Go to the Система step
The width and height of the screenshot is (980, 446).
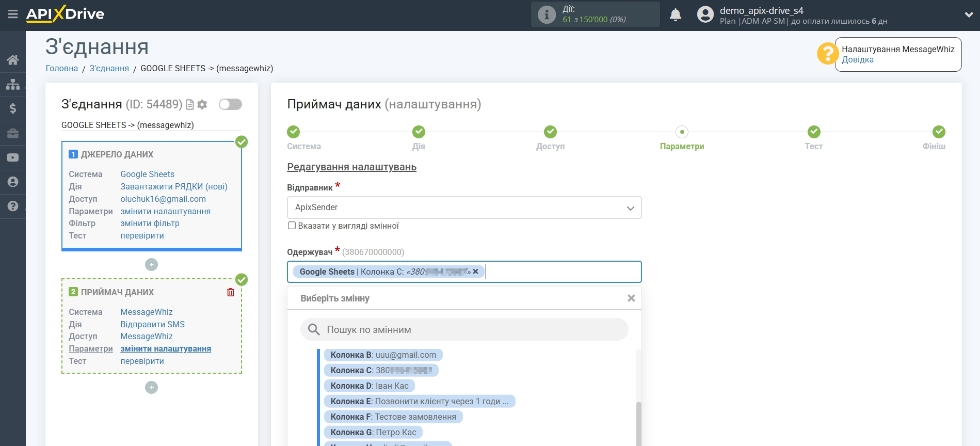[294, 132]
